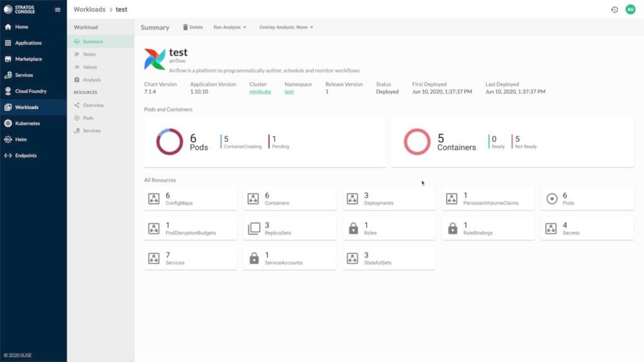Click the Stratos Console logo
This screenshot has height=362, width=644.
tap(19, 9)
